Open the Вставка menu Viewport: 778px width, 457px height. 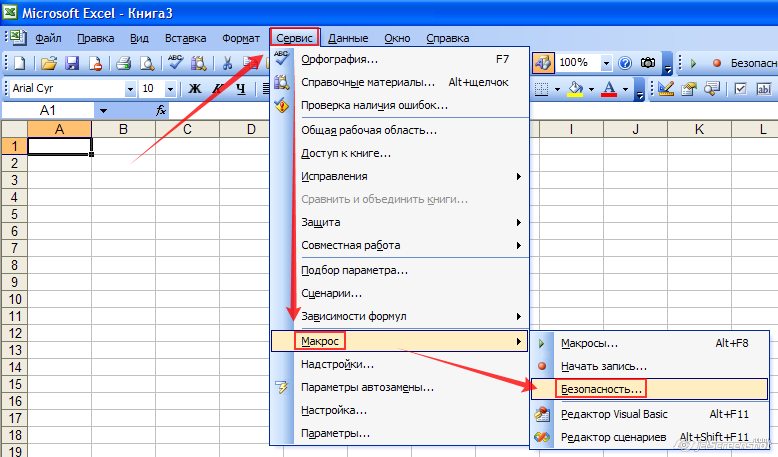pyautogui.click(x=186, y=38)
